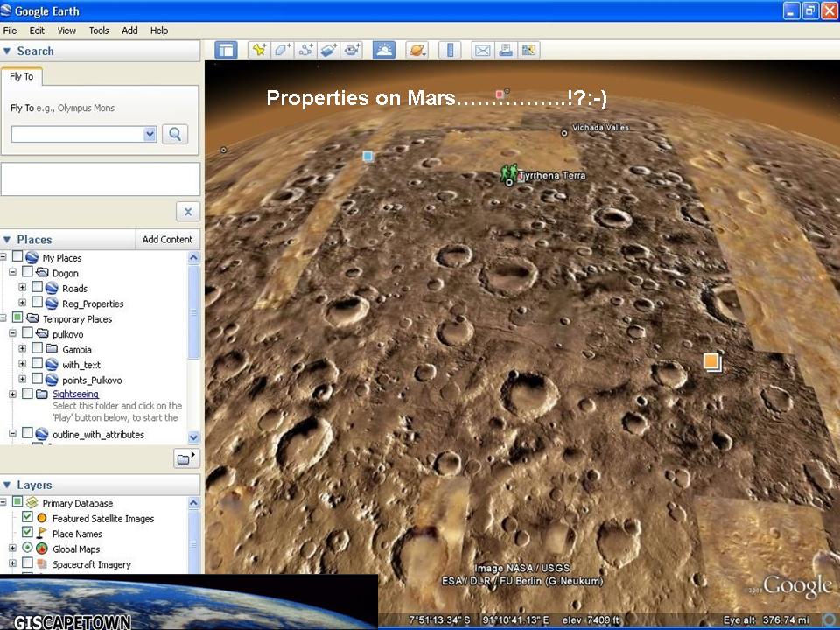Collapse the Places panel

tap(7, 240)
